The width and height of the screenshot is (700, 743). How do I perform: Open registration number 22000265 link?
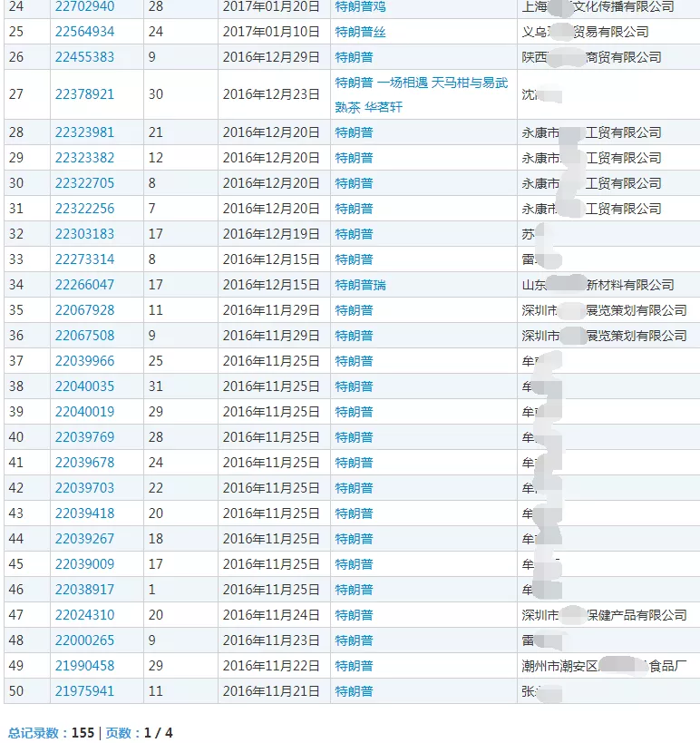click(84, 640)
